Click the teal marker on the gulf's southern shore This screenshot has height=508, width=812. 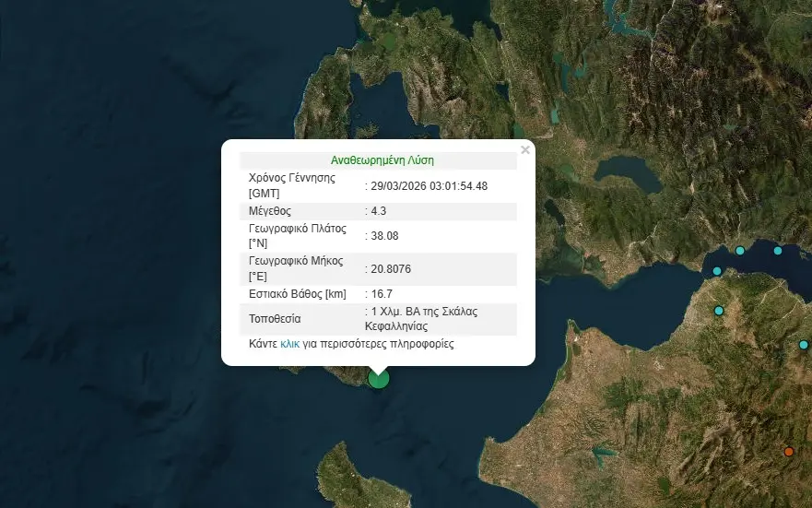pyautogui.click(x=717, y=271)
